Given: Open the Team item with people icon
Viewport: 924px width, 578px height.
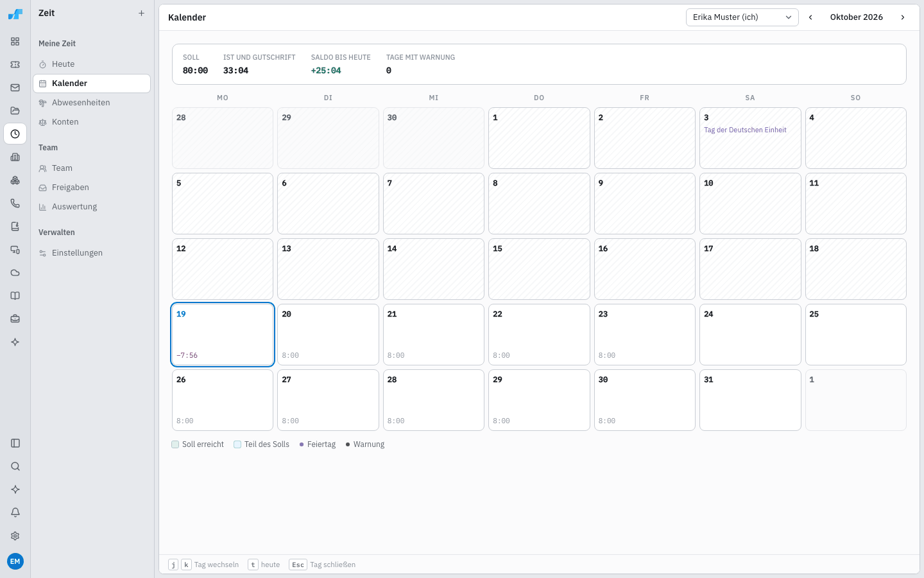Looking at the screenshot, I should pos(92,168).
